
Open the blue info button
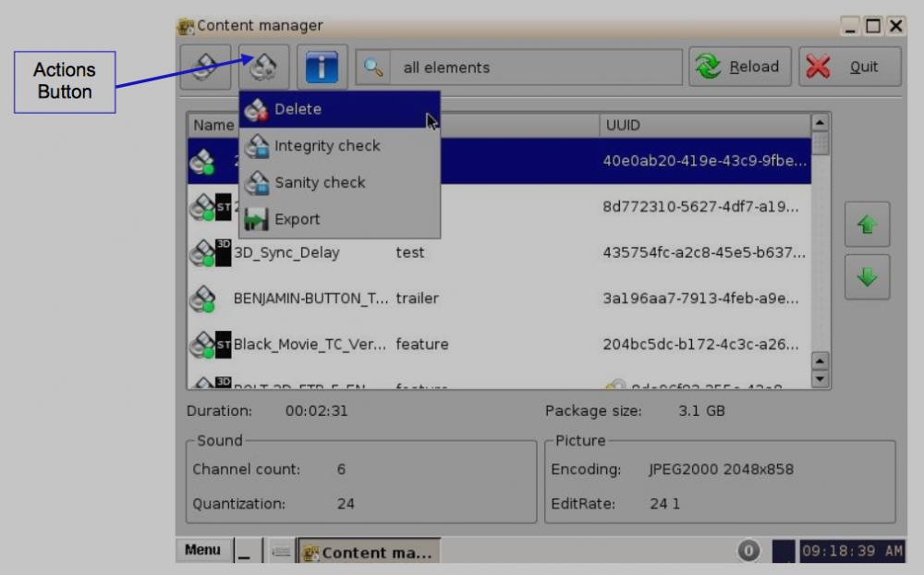[x=322, y=67]
